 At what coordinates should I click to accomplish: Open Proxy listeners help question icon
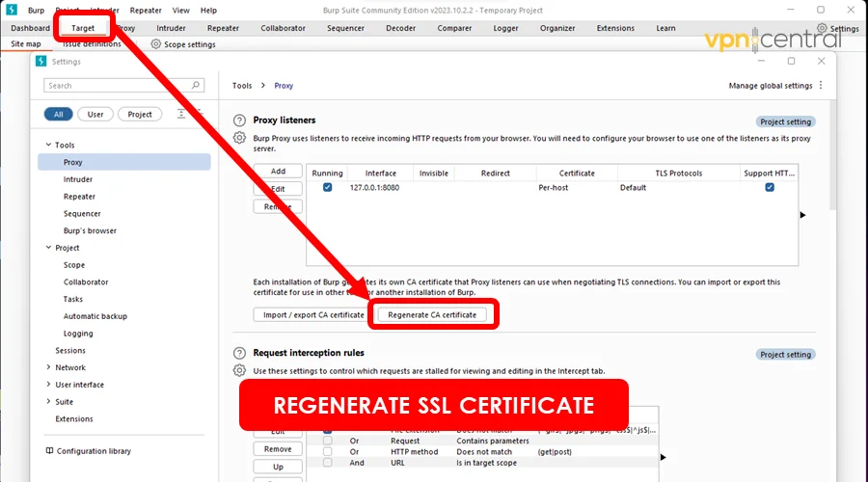[x=239, y=120]
